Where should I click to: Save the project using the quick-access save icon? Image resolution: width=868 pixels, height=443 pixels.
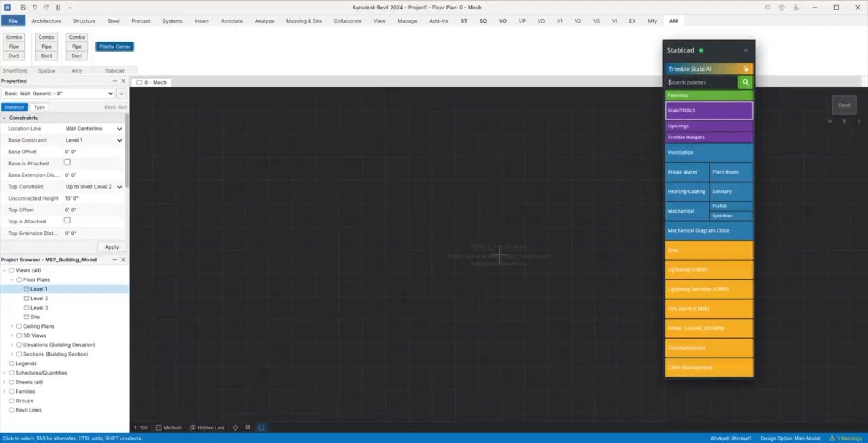23,8
